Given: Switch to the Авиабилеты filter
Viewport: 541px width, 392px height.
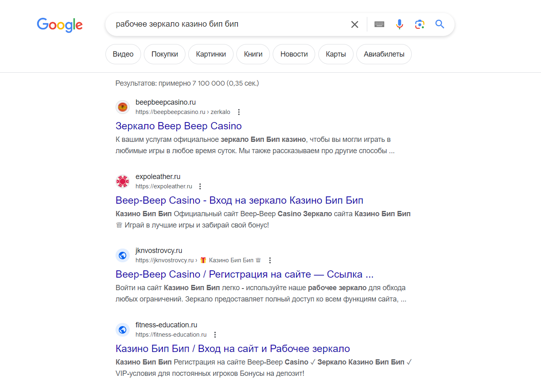Looking at the screenshot, I should tap(384, 54).
